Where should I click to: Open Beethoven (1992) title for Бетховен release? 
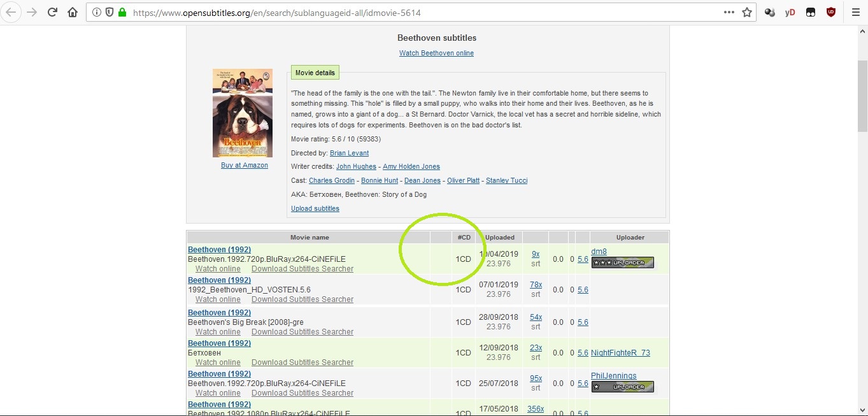(x=220, y=343)
